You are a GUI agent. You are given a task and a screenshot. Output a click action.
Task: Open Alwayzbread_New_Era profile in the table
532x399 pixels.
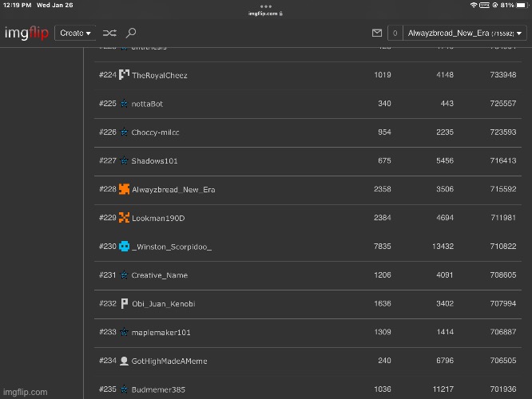pyautogui.click(x=173, y=190)
